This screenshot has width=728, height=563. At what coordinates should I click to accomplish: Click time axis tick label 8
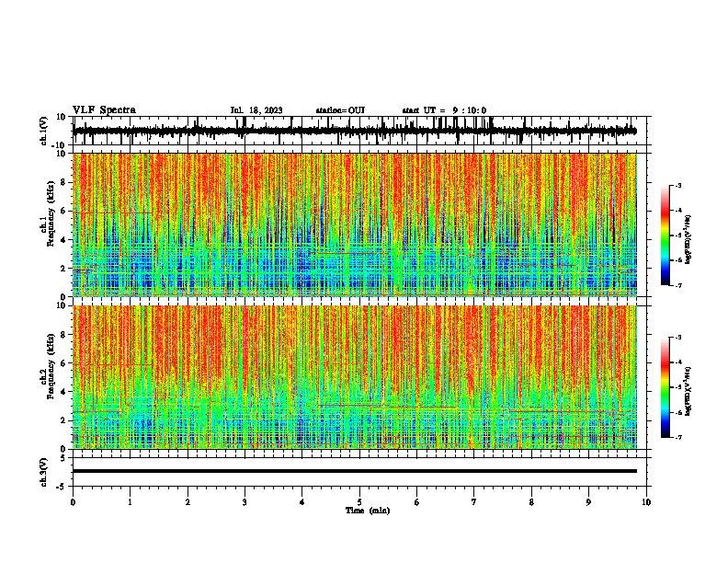(531, 502)
